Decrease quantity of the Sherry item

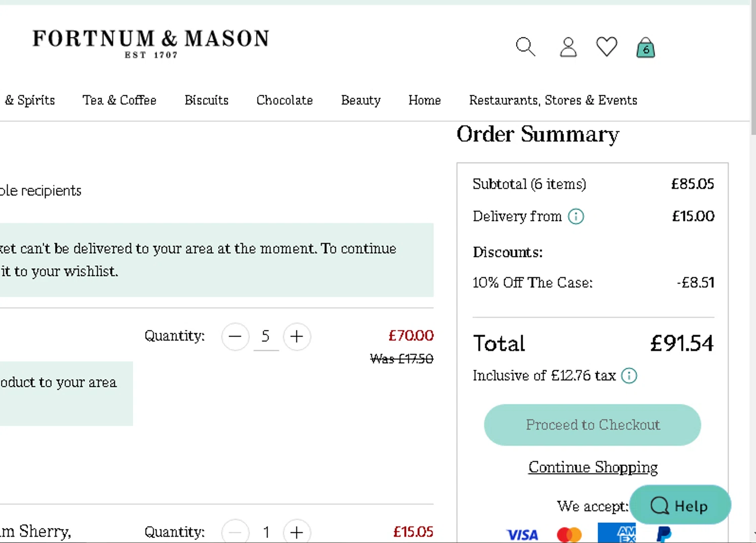tap(235, 532)
